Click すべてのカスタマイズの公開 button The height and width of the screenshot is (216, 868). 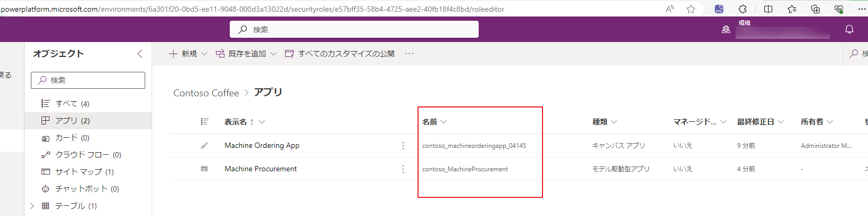coord(340,54)
